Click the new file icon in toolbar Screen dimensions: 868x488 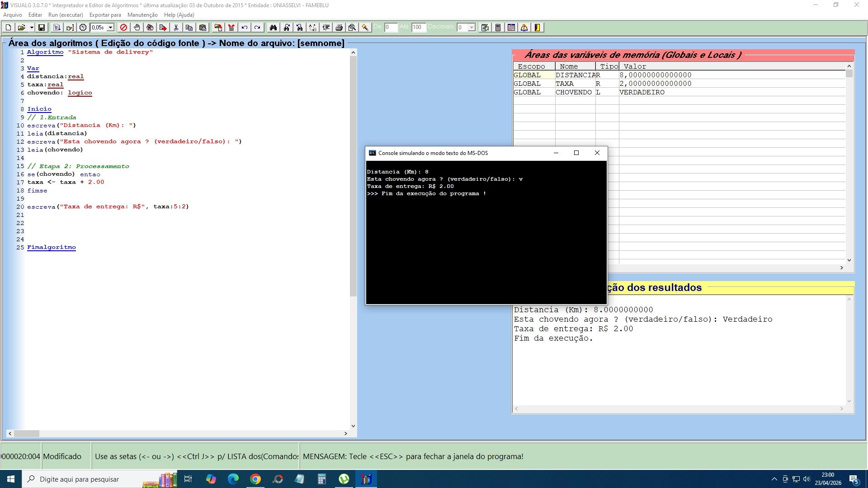pyautogui.click(x=8, y=28)
